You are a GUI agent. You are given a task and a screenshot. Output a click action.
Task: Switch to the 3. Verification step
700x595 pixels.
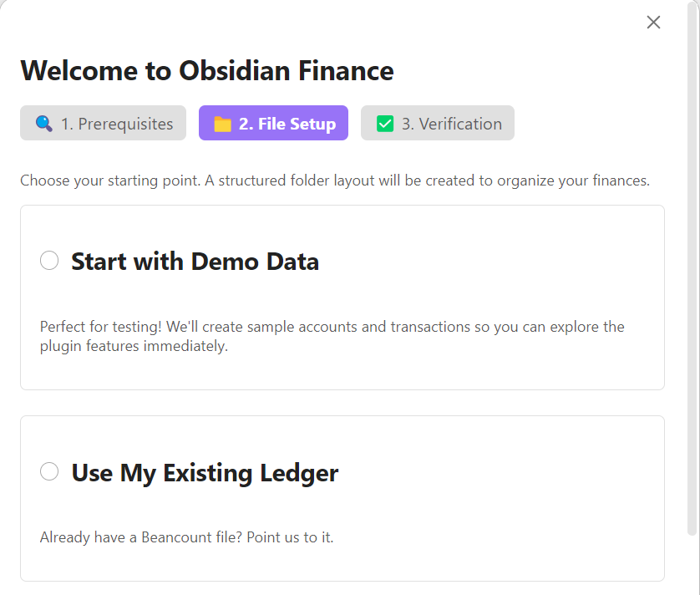[x=438, y=123]
